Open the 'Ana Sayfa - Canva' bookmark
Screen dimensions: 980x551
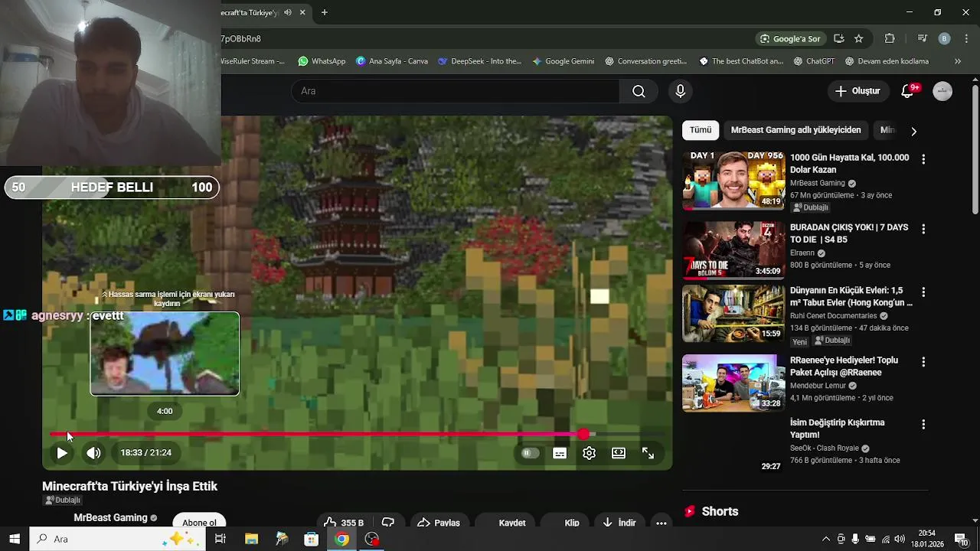click(x=392, y=61)
